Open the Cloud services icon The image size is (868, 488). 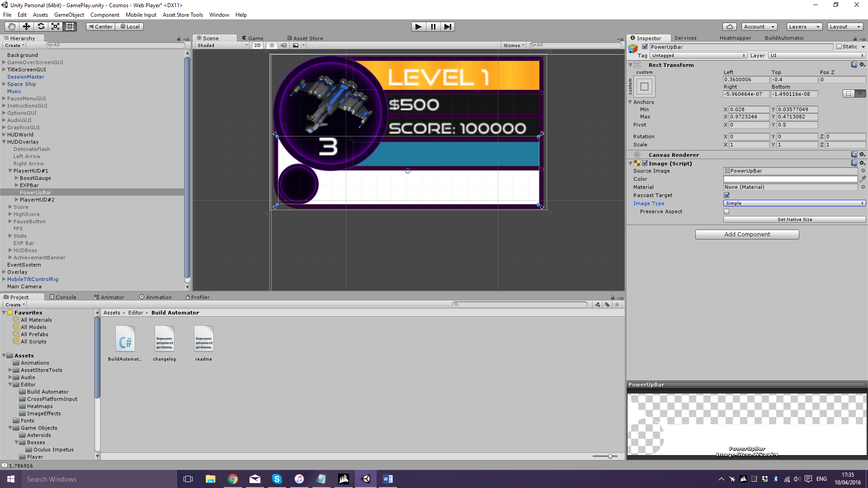click(x=729, y=27)
